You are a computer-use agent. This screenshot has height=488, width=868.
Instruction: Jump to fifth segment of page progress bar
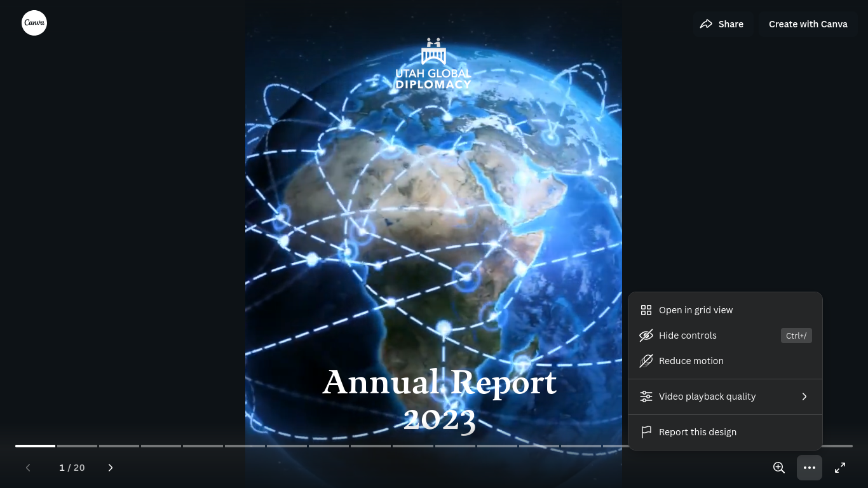203,446
